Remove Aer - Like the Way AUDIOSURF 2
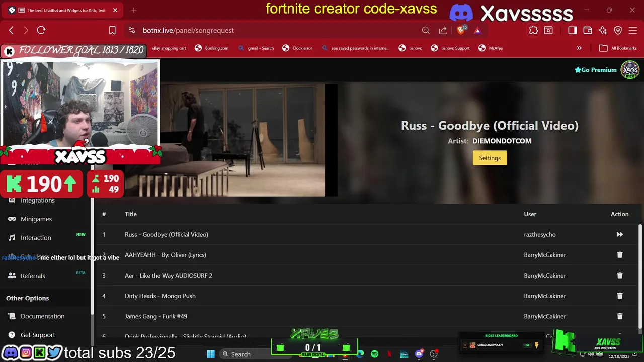 click(619, 276)
